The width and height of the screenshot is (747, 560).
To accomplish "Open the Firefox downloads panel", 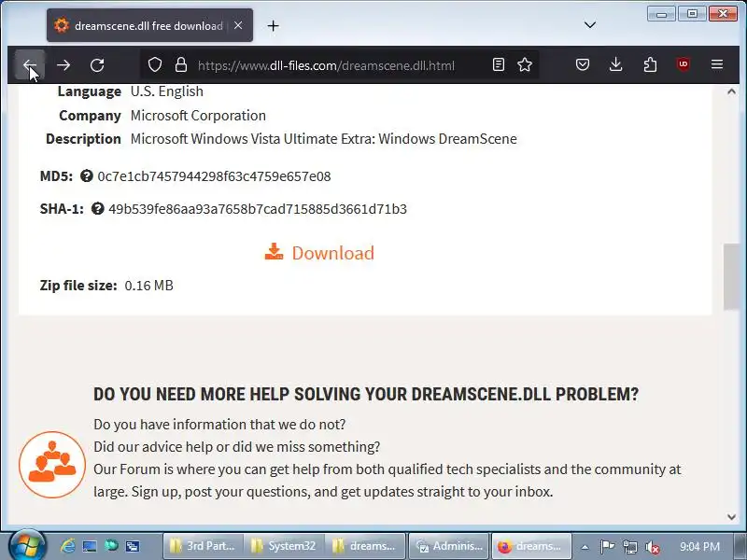I will tap(615, 64).
